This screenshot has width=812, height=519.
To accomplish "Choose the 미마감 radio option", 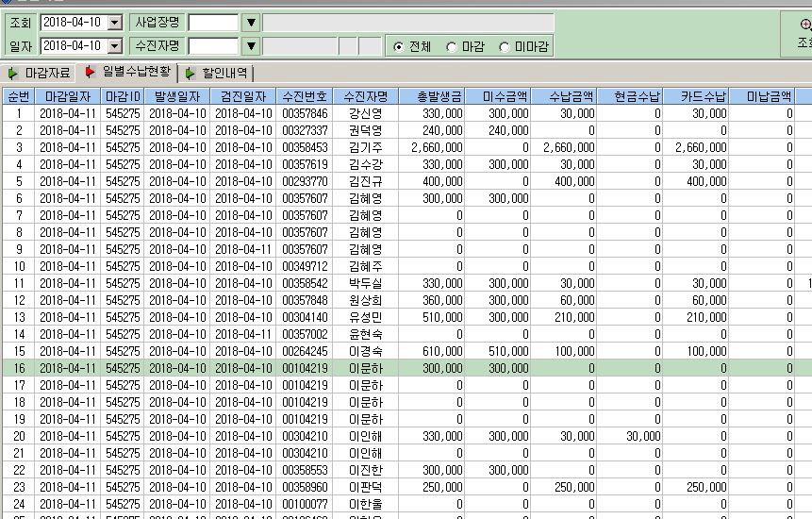I will coord(504,47).
